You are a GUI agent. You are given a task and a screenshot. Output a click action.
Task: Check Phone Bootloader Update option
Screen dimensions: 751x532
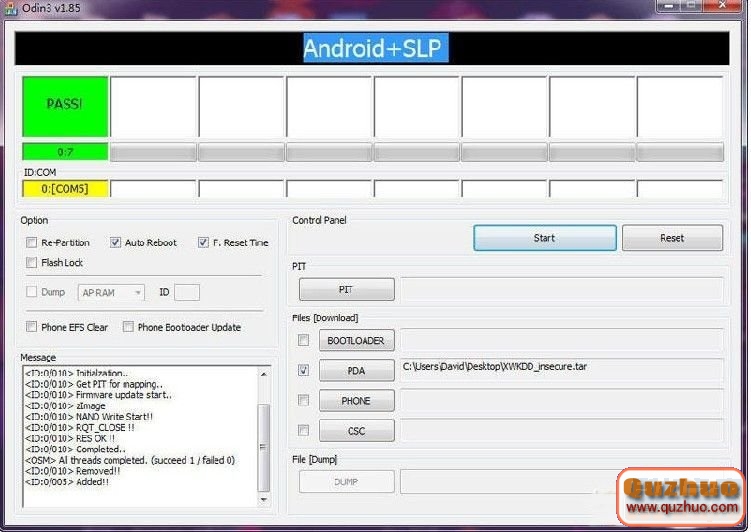128,327
